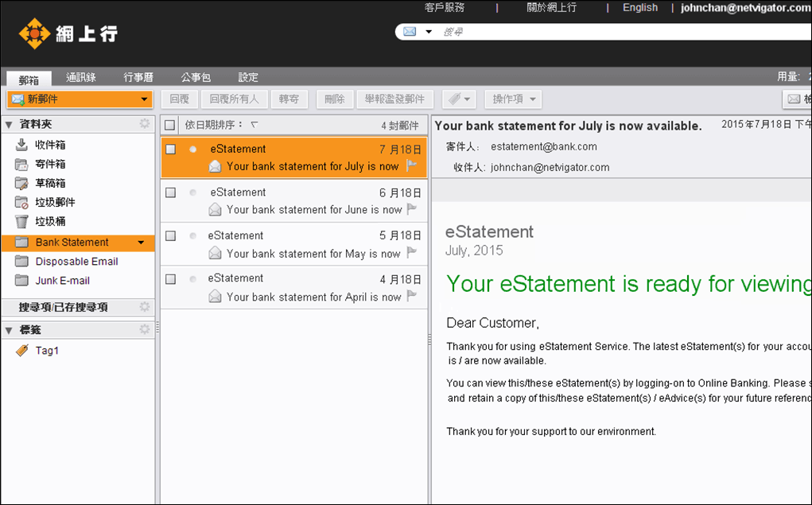Tick checkbox for April statement email

[x=170, y=279]
